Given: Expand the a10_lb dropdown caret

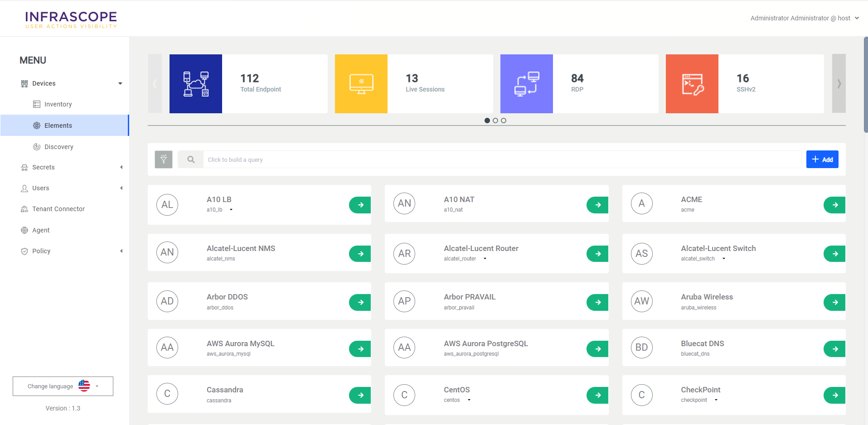Looking at the screenshot, I should (x=231, y=210).
